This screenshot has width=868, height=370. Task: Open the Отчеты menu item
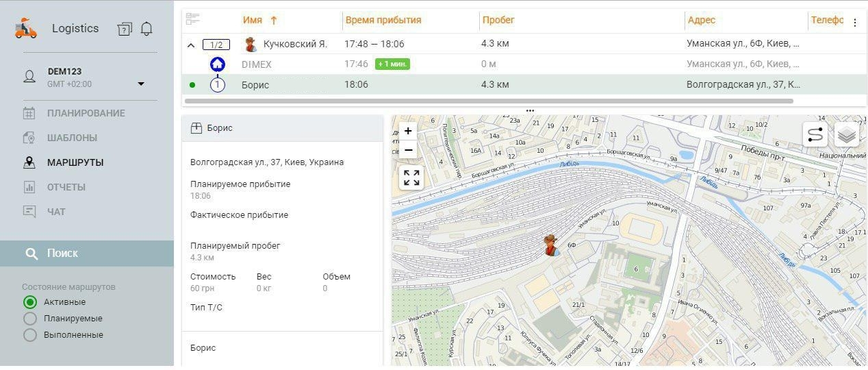point(66,187)
